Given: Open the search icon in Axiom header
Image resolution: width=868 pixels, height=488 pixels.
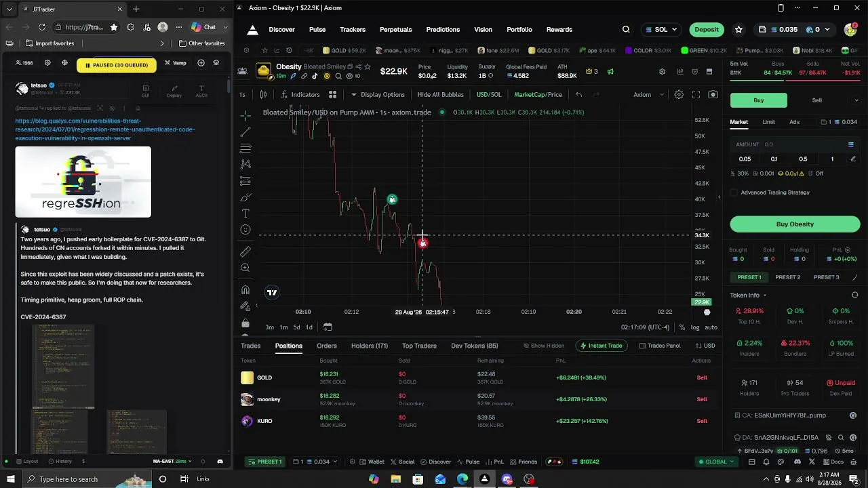Looking at the screenshot, I should [626, 30].
